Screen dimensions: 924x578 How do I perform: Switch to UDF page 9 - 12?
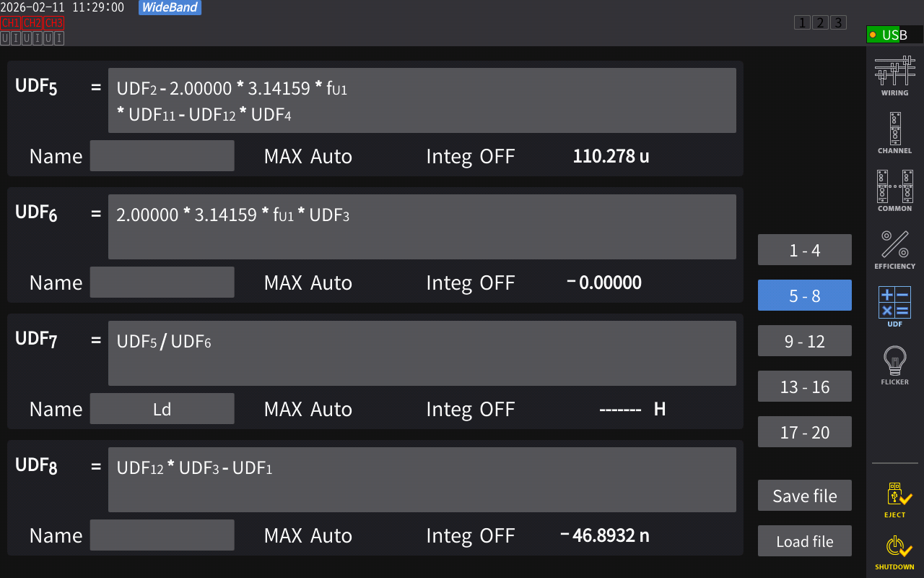click(804, 341)
